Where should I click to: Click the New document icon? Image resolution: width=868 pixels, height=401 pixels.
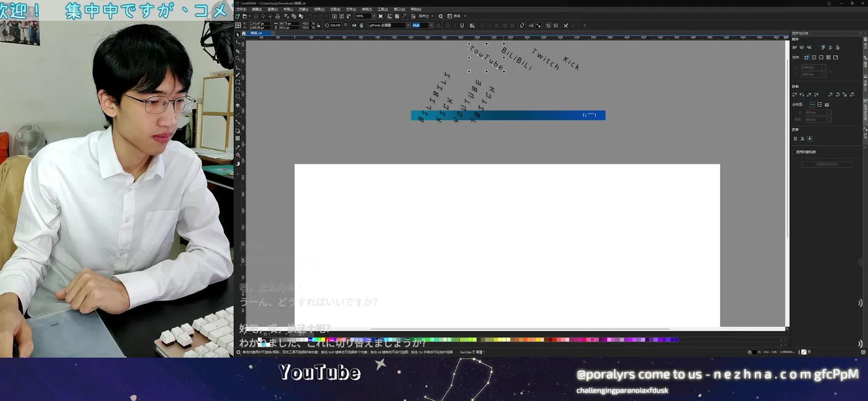pyautogui.click(x=238, y=16)
